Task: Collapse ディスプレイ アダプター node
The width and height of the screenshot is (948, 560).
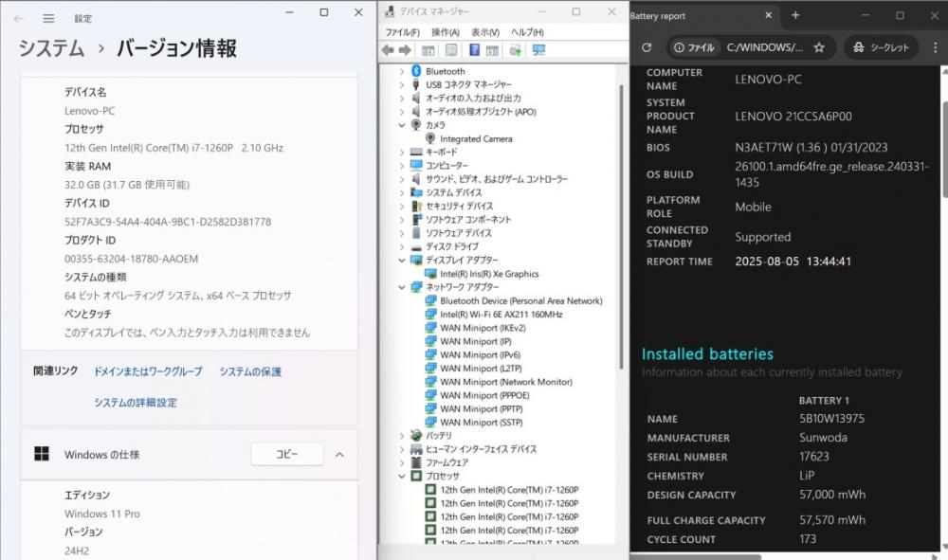Action: point(402,261)
